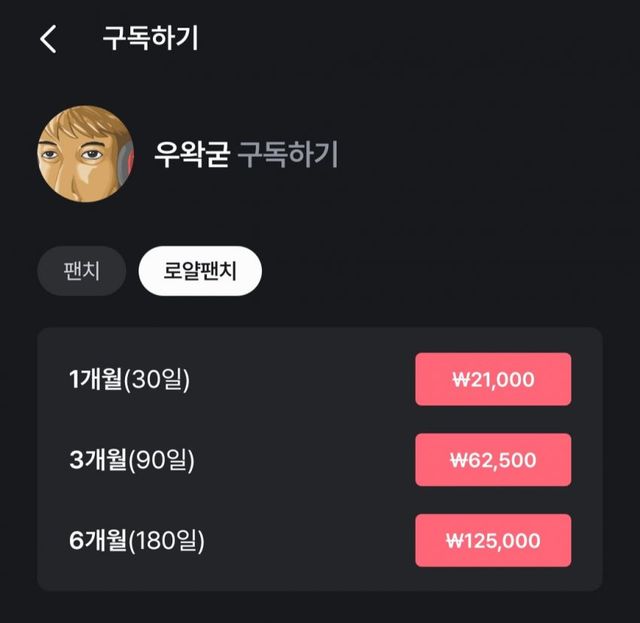
Task: Click the (180일) duration text
Action: tap(167, 541)
